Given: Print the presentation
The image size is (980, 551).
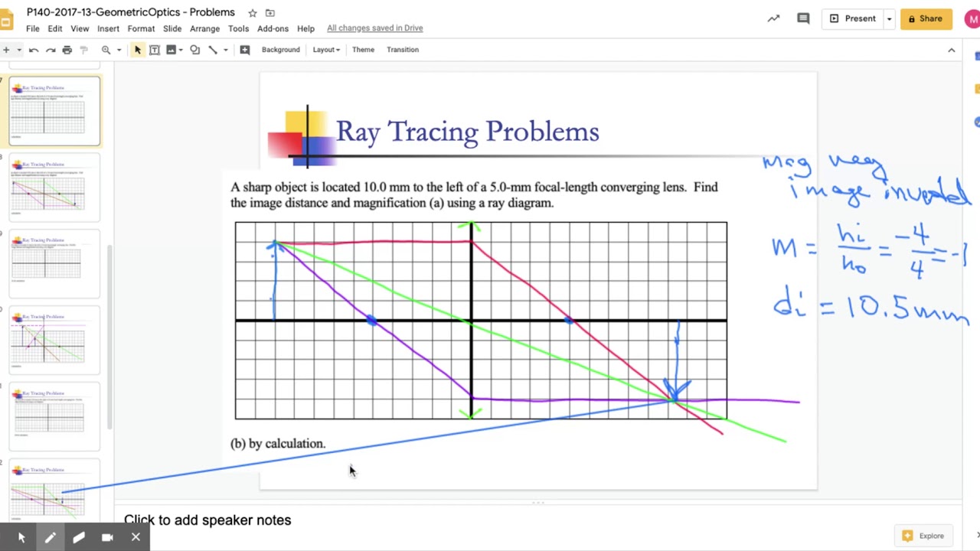Looking at the screenshot, I should [x=67, y=50].
